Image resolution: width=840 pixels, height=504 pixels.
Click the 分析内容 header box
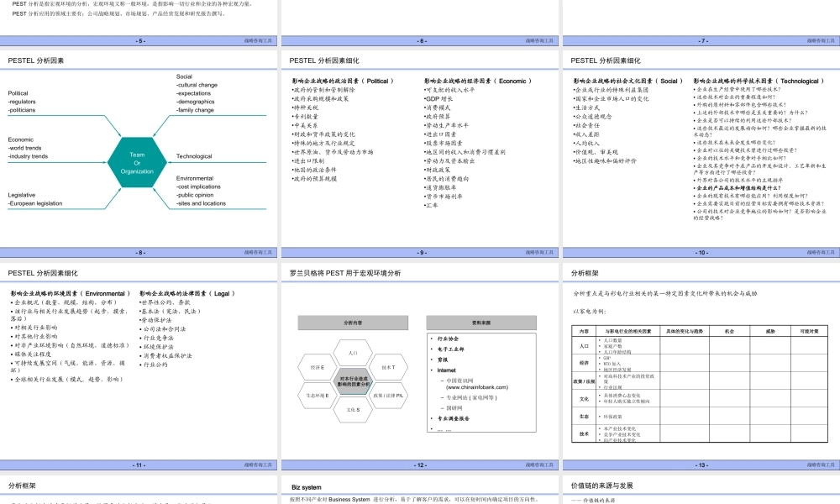[x=354, y=323]
